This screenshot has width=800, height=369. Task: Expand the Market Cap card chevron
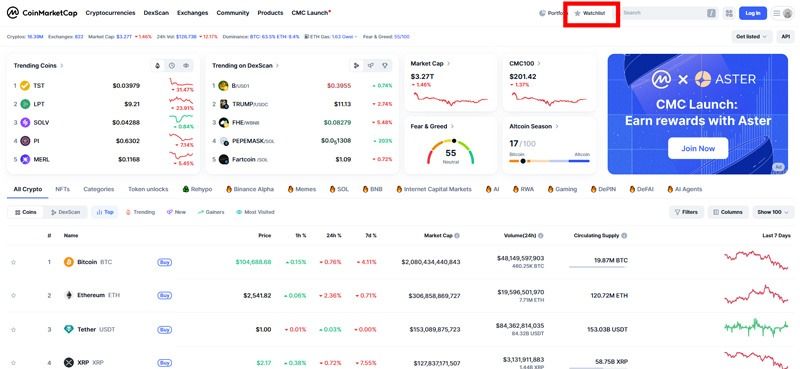(x=448, y=63)
